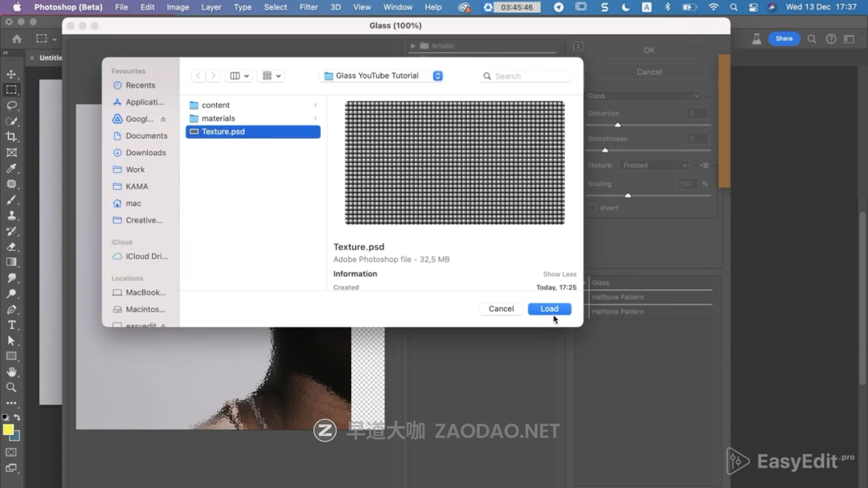Click Show Less in the information section
This screenshot has width=868, height=488.
click(559, 274)
